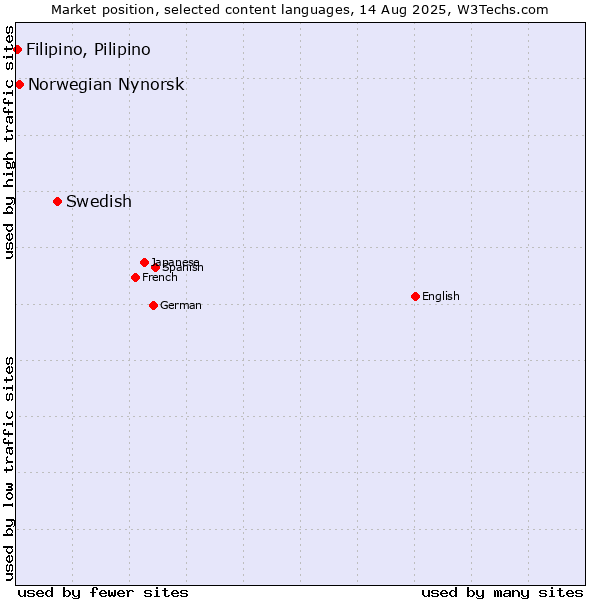Click the 'Swedish' label text

(99, 201)
